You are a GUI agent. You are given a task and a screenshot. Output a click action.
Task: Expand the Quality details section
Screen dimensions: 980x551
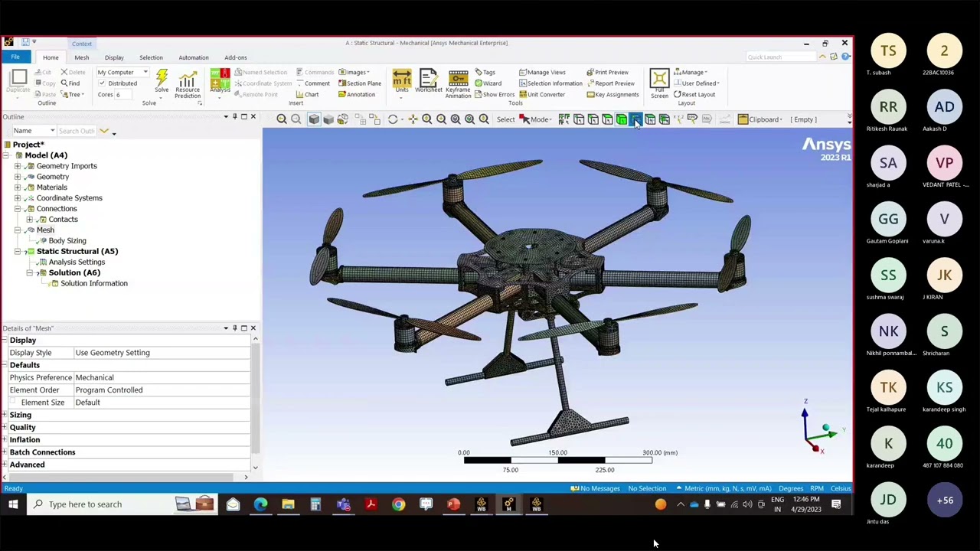click(x=5, y=427)
